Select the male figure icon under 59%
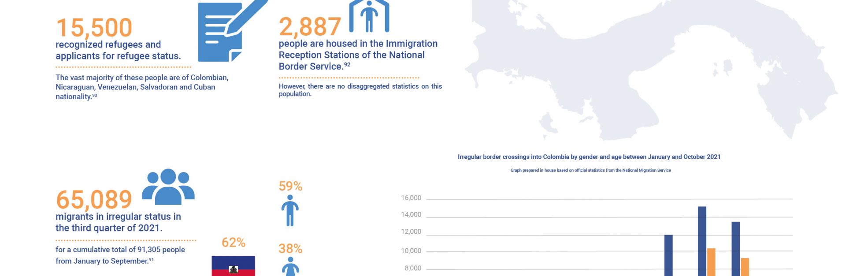 coord(290,210)
